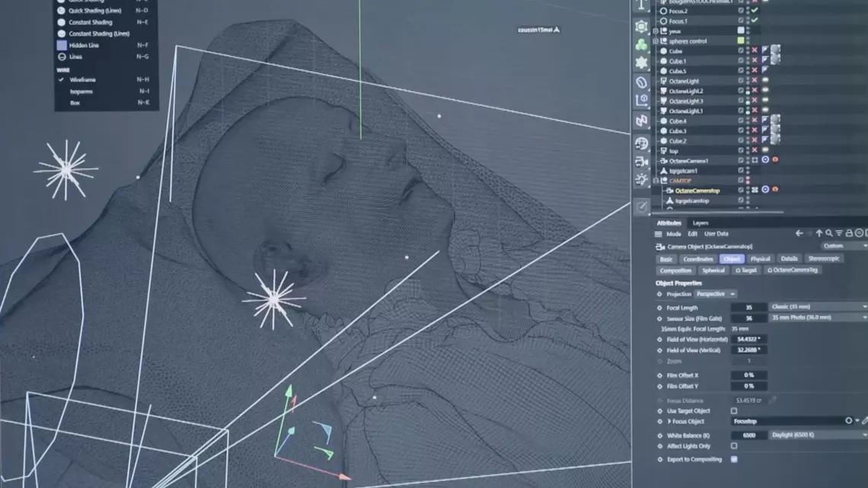Enable the Cube object via red X
Image resolution: width=868 pixels, height=488 pixels.
(x=755, y=50)
